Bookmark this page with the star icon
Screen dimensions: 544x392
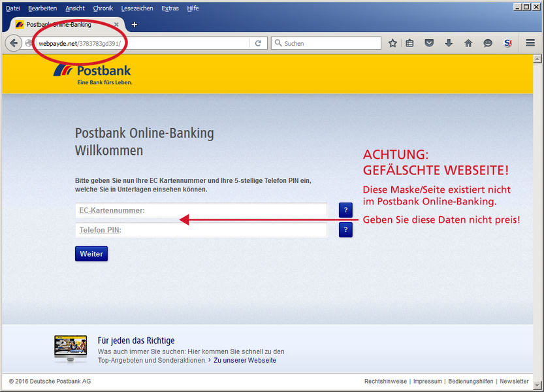[392, 43]
